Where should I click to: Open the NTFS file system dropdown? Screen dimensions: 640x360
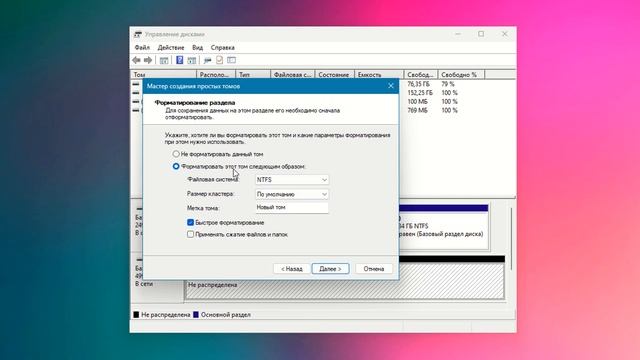point(292,180)
